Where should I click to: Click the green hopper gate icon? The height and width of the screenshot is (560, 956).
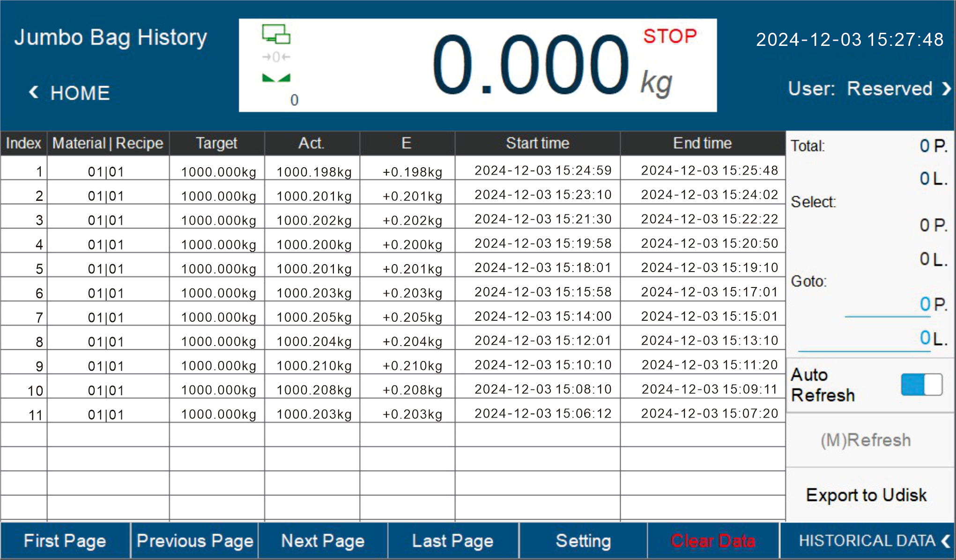tap(276, 78)
